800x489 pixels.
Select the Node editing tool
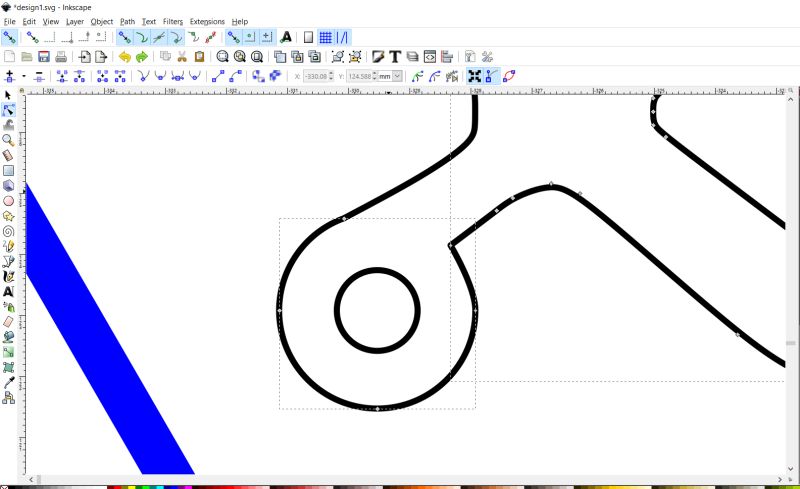pyautogui.click(x=8, y=110)
